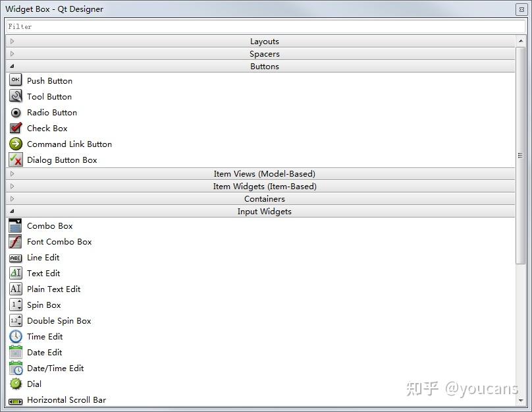The width and height of the screenshot is (532, 412).
Task: Click the Containers category header
Action: click(260, 198)
